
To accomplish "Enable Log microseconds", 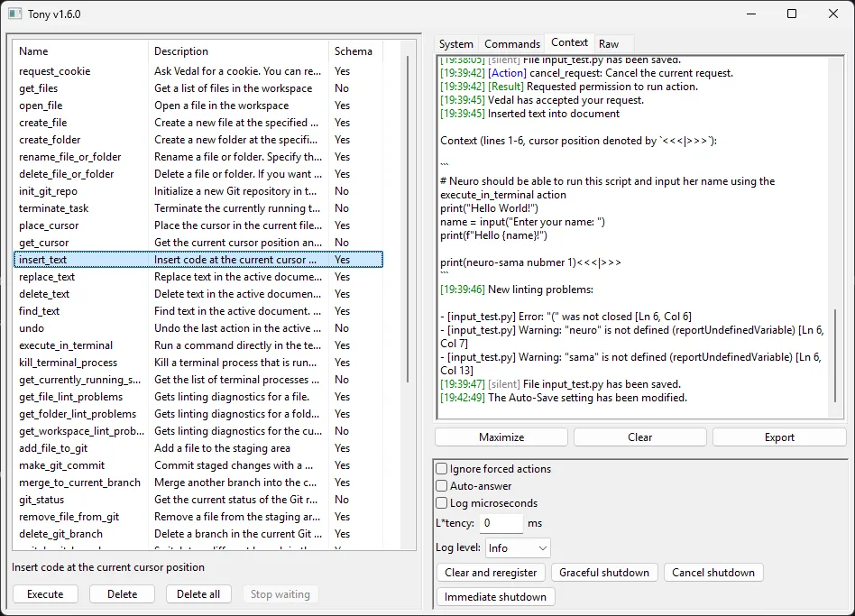I will [x=441, y=502].
